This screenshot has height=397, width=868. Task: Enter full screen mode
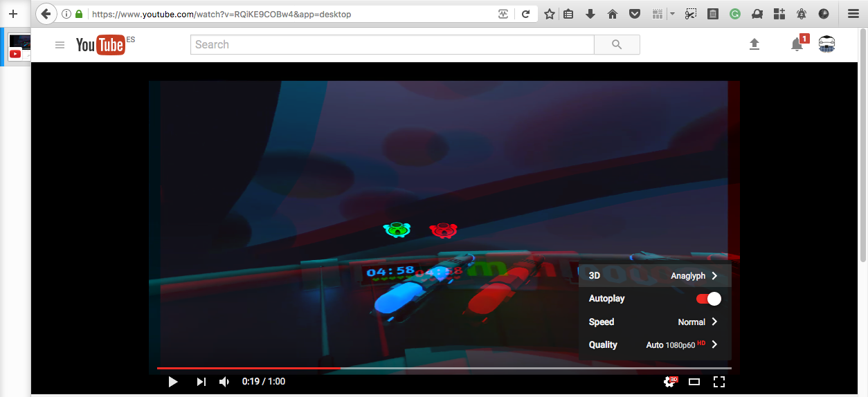pos(719,382)
